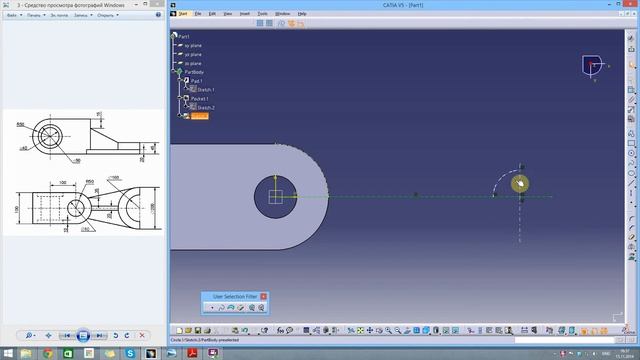Open Файл dropdown in Photo Viewer

15,15
